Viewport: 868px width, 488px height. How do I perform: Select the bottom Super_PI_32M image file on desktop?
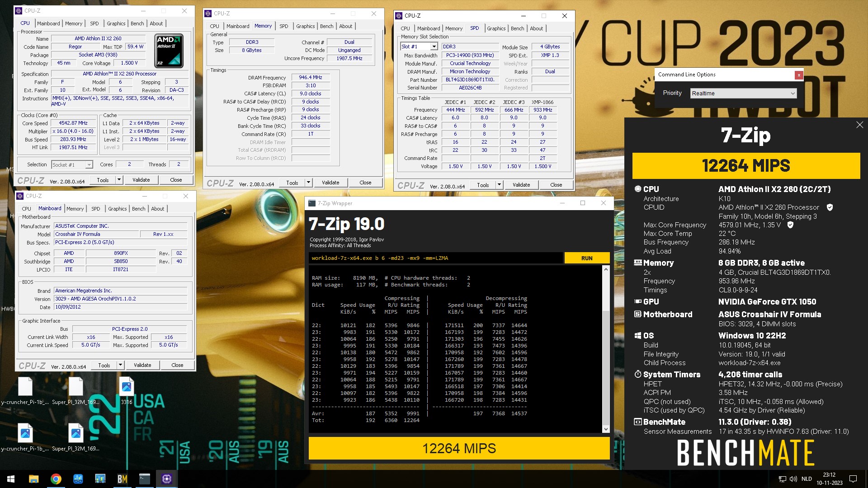76,437
